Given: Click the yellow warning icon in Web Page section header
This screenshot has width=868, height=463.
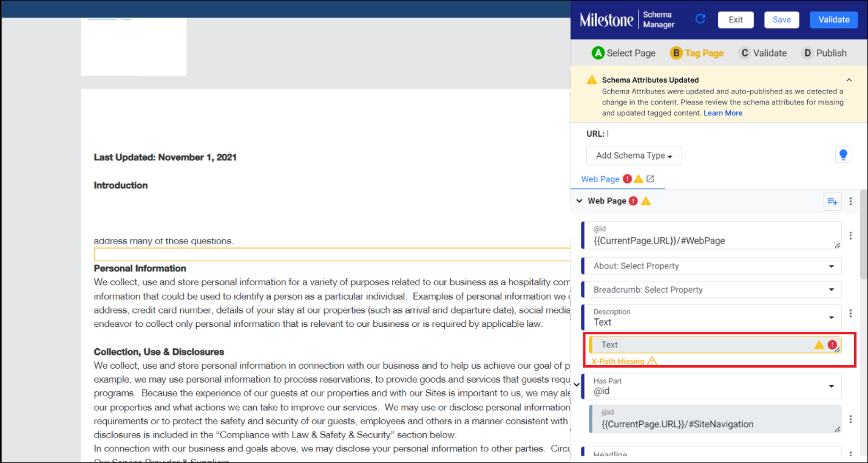Looking at the screenshot, I should point(646,201).
